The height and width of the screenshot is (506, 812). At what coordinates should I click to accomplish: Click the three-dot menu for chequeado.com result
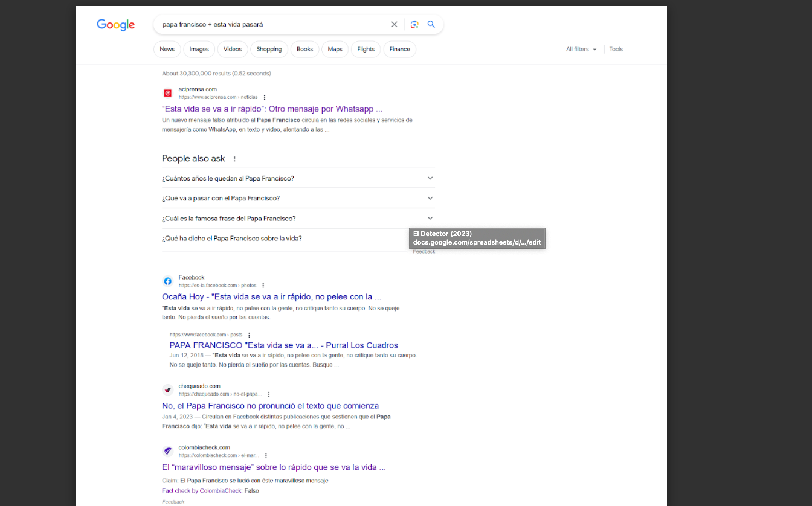[x=269, y=394]
